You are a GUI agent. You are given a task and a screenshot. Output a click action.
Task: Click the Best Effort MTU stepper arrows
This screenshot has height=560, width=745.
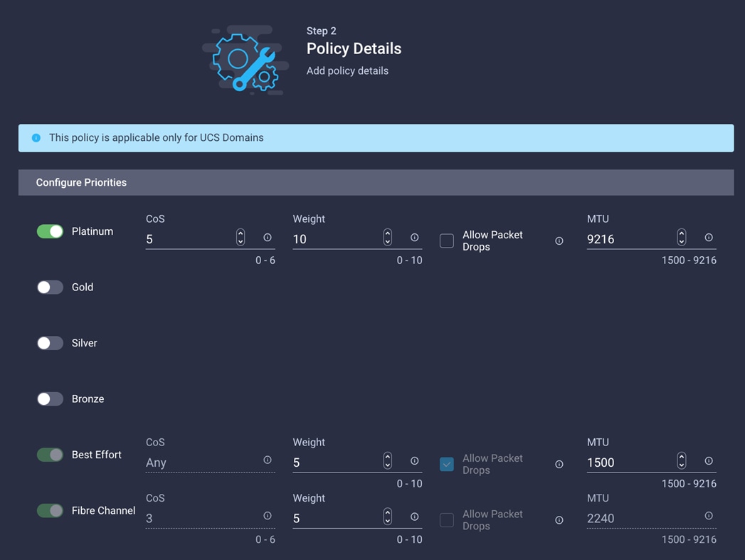(x=682, y=460)
